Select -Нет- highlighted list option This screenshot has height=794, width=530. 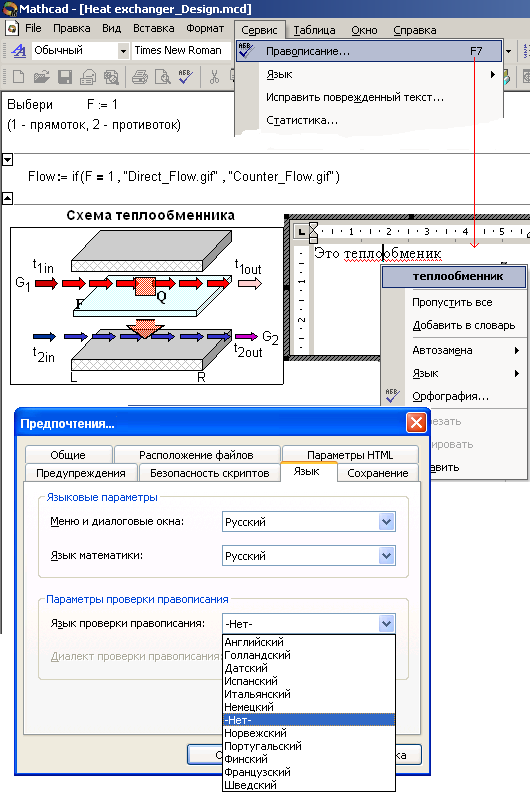[x=309, y=720]
